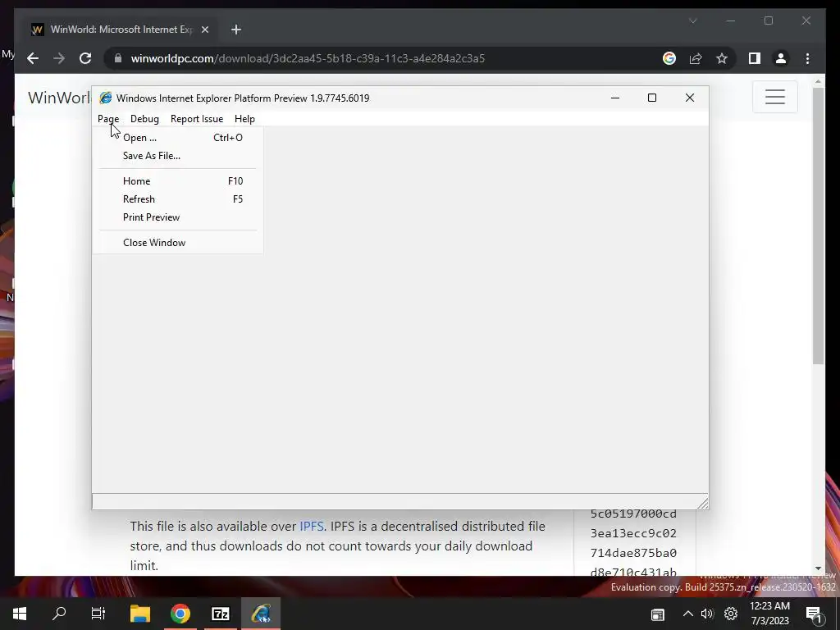Image resolution: width=840 pixels, height=630 pixels.
Task: Open a new Chrome tab
Action: click(235, 30)
